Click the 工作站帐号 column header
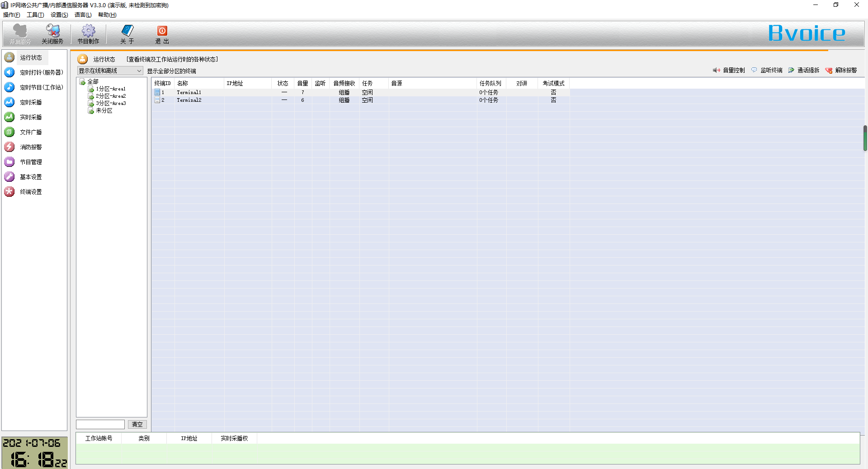The image size is (868, 469). (x=99, y=438)
